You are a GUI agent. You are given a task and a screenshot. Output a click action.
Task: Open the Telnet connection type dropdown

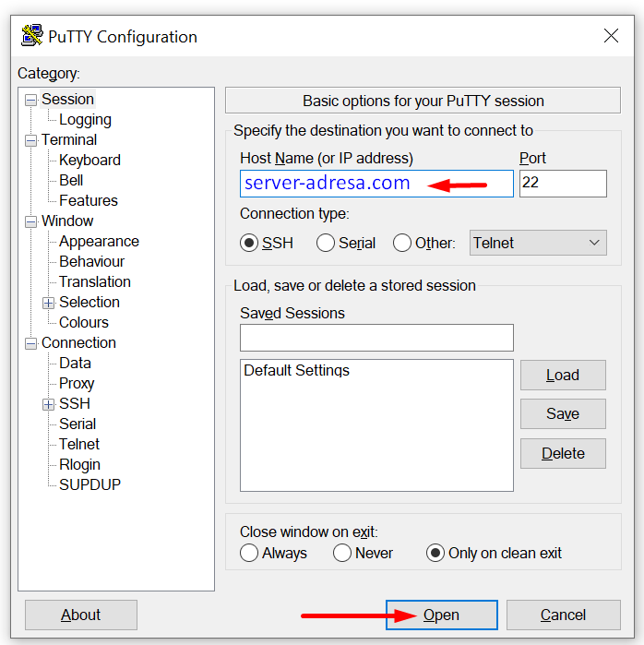[538, 243]
